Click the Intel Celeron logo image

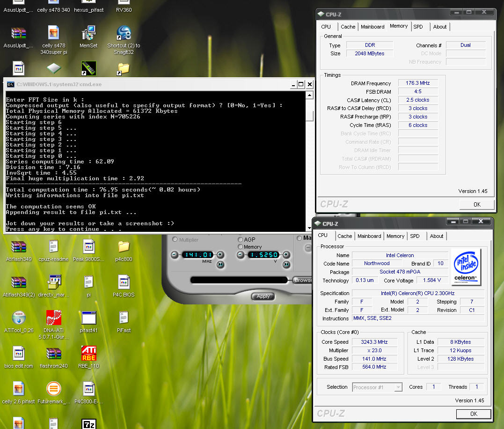(466, 267)
